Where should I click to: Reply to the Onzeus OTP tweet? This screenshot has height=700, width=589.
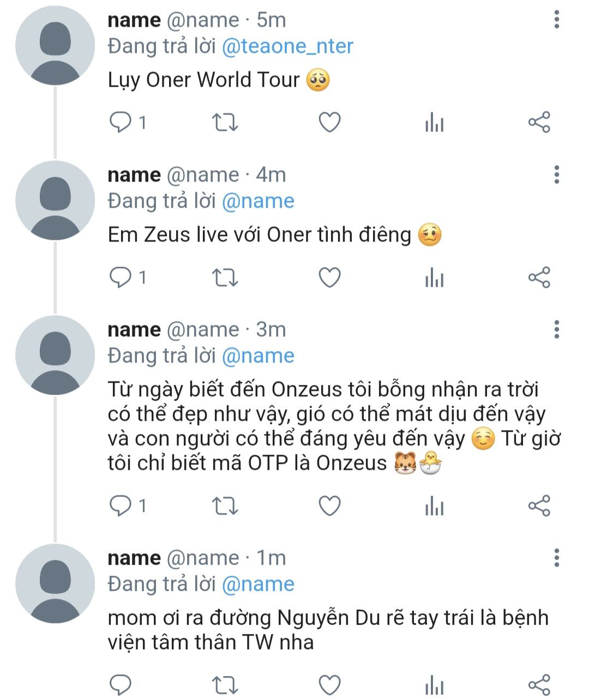(120, 506)
